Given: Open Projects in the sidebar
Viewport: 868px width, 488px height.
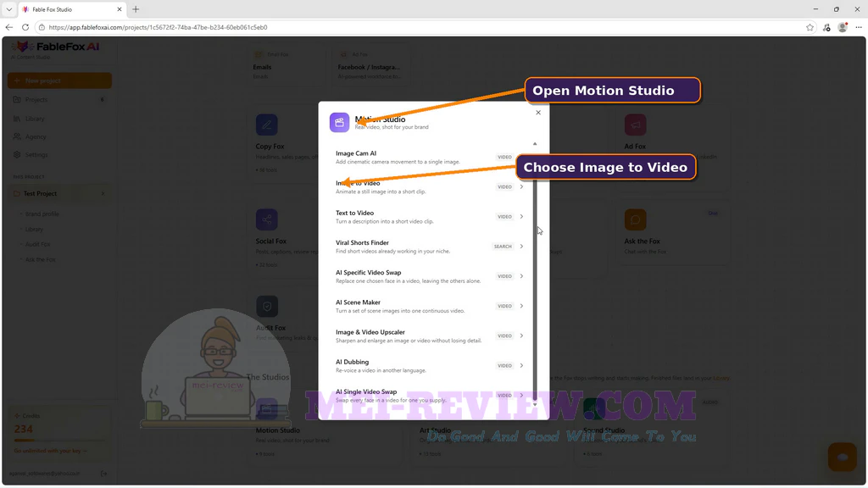Looking at the screenshot, I should coord(60,100).
